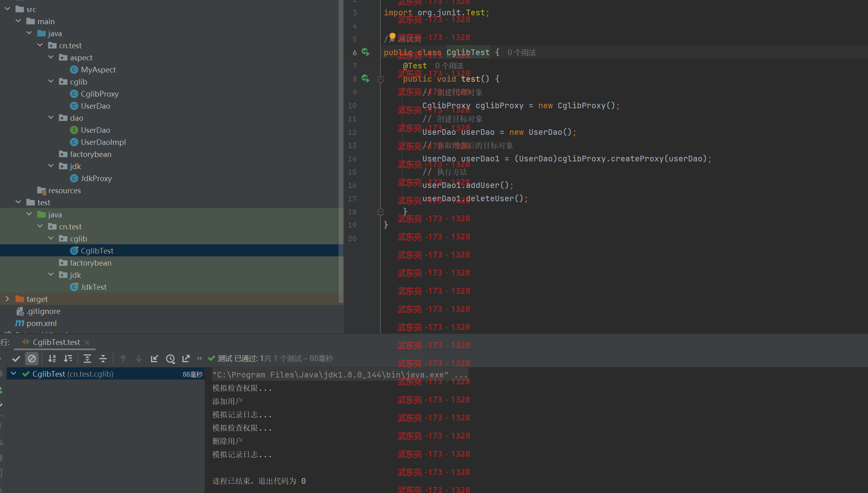Click the '0个用法' usages hint on class line
This screenshot has height=493, width=868.
[x=521, y=53]
